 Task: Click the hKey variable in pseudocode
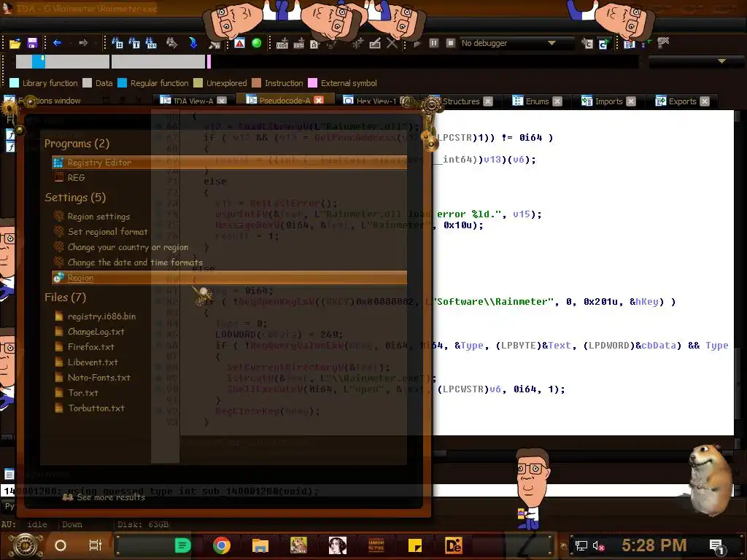click(x=646, y=301)
